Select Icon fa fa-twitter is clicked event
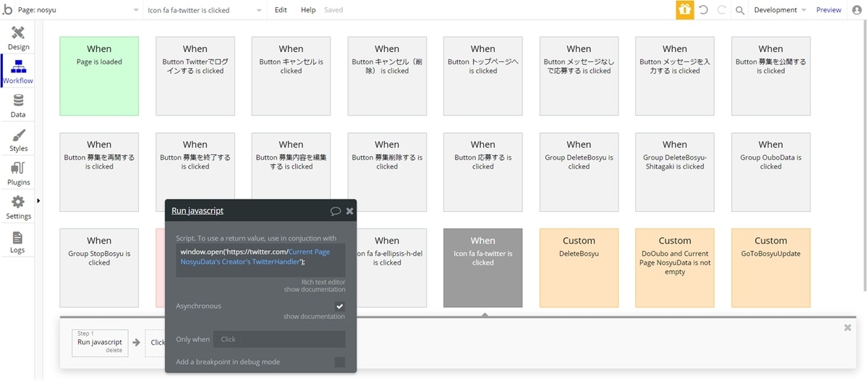This screenshot has height=381, width=868. [483, 267]
